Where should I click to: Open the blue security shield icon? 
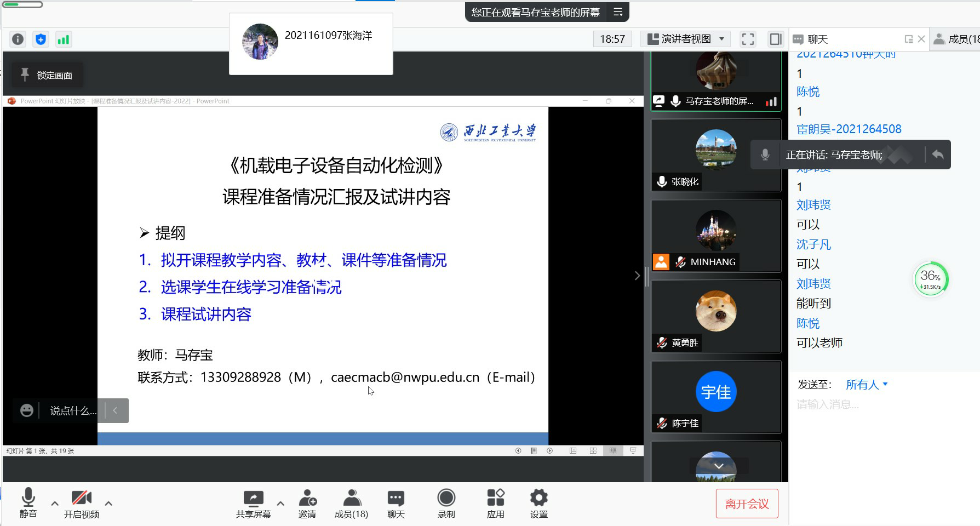(x=41, y=39)
